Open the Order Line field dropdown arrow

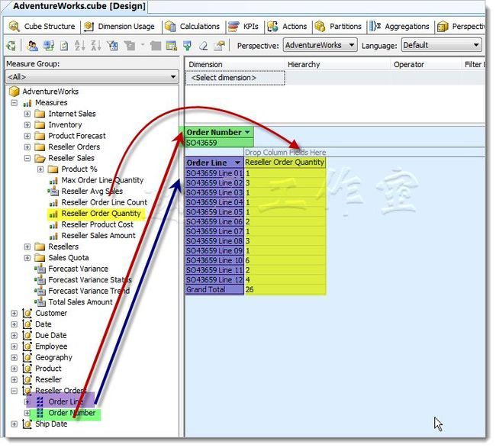(x=237, y=163)
